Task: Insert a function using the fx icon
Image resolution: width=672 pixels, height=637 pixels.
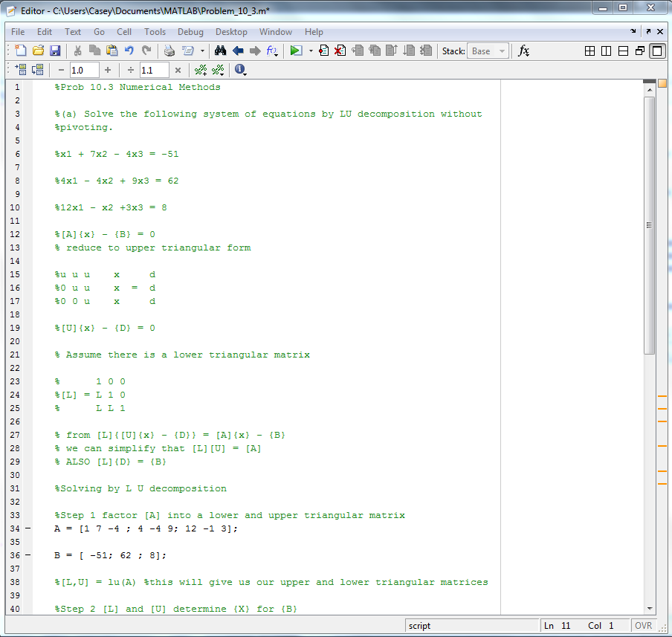Action: (x=523, y=51)
